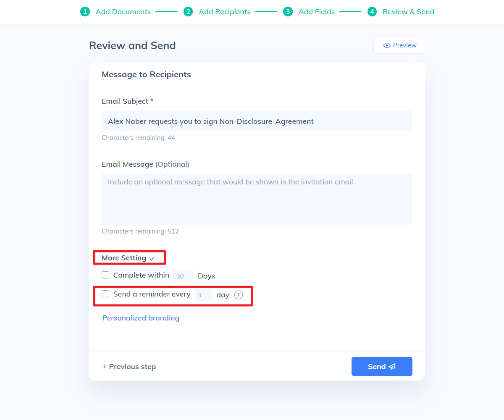The width and height of the screenshot is (504, 420).
Task: Click step 1 Add Documents circle icon
Action: [x=85, y=12]
